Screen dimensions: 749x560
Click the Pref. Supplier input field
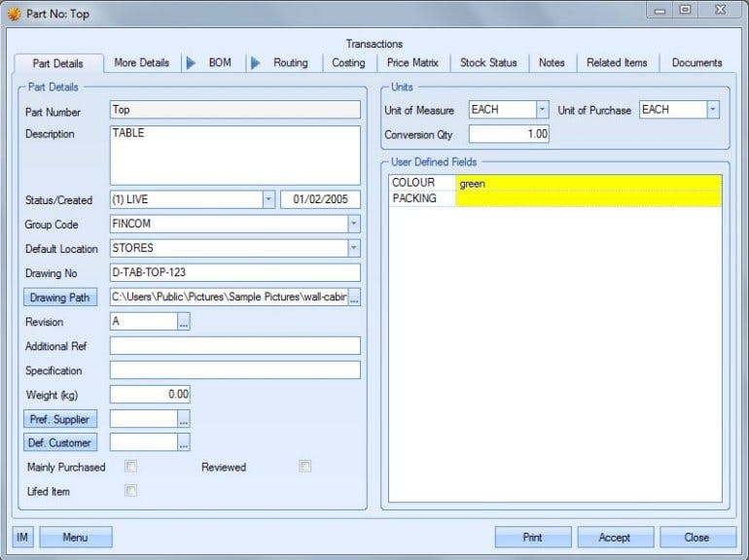[x=144, y=419]
